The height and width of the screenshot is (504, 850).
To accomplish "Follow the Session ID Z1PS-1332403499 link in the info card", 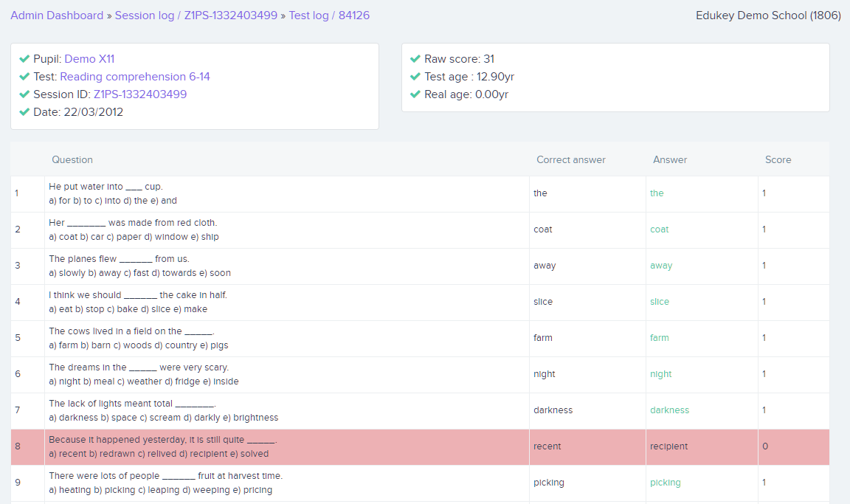I will (140, 94).
